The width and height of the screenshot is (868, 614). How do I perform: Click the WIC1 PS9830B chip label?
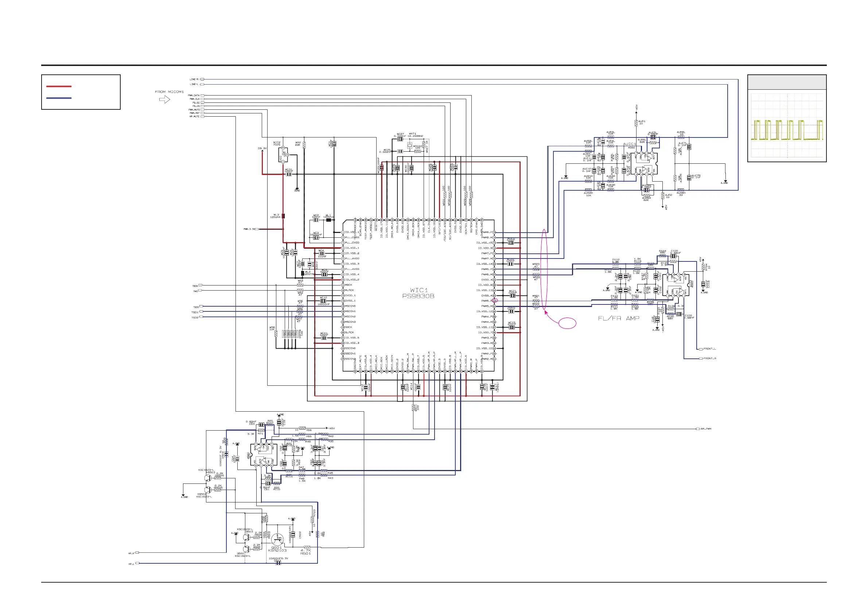(418, 293)
